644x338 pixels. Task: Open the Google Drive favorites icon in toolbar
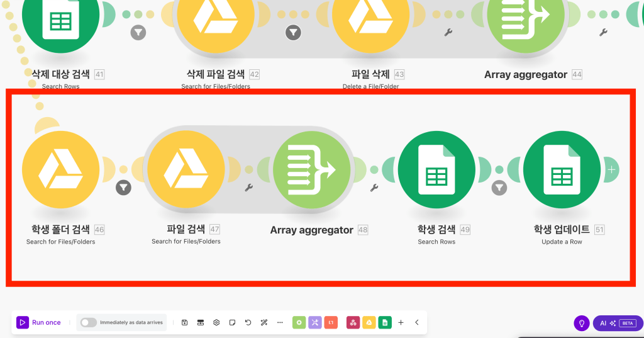tap(369, 323)
